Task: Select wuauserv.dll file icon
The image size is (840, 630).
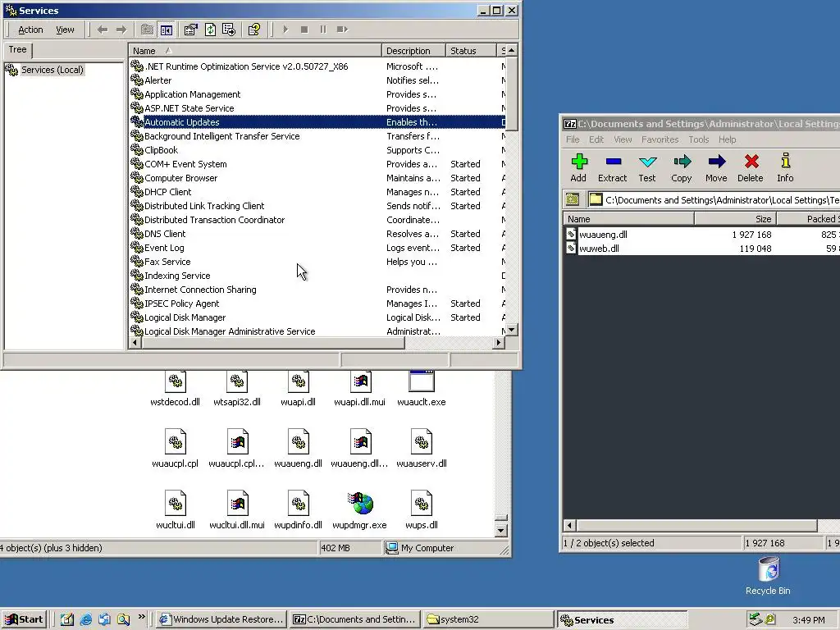Action: tap(421, 449)
